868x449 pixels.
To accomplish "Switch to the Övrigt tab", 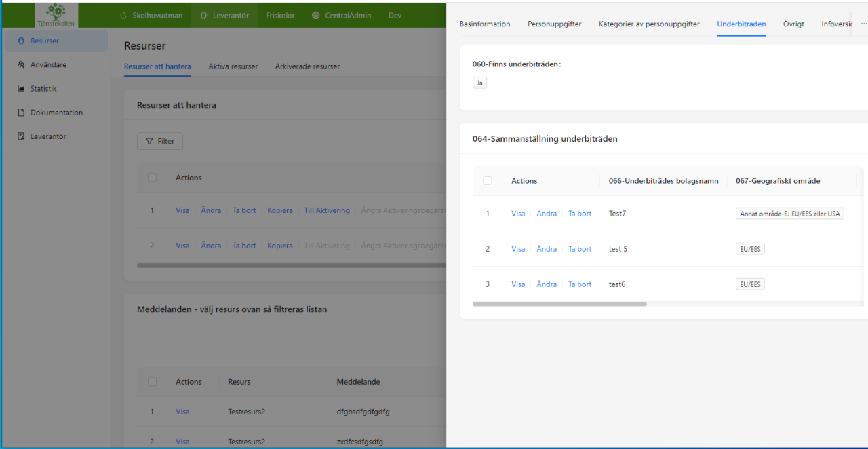I will pyautogui.click(x=793, y=24).
